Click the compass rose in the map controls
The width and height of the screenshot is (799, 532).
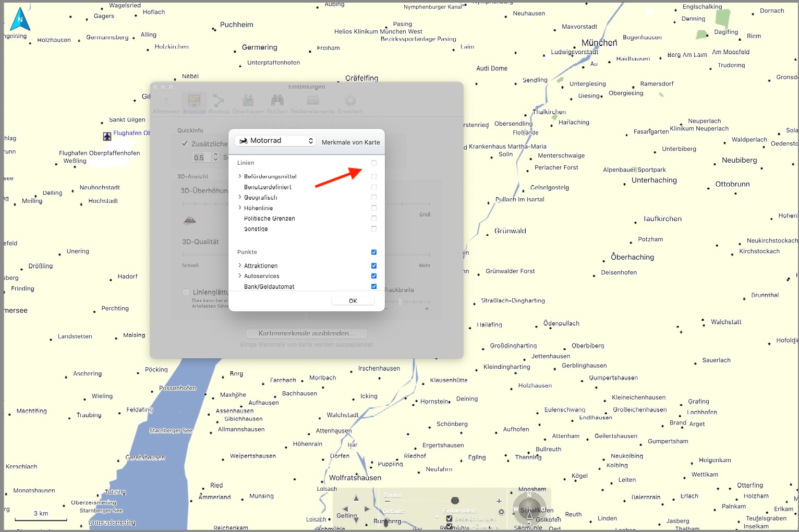pos(529,509)
